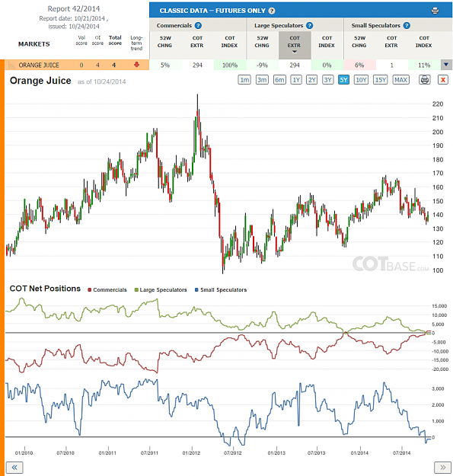Toggle Large Speculators legend series

coord(161,290)
